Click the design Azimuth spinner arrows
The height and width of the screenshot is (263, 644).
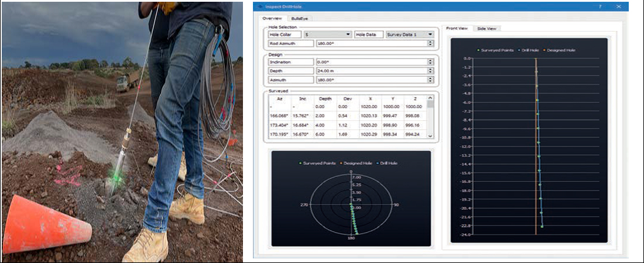[x=431, y=79]
